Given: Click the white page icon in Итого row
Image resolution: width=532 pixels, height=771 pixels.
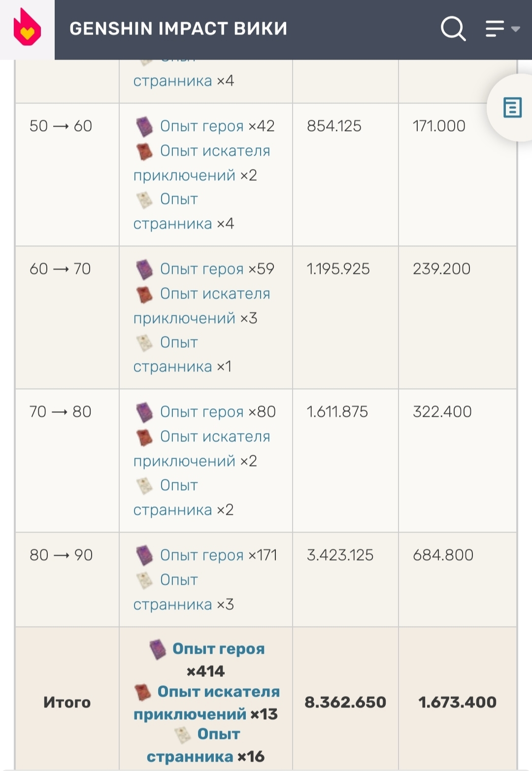Looking at the screenshot, I should [x=183, y=735].
